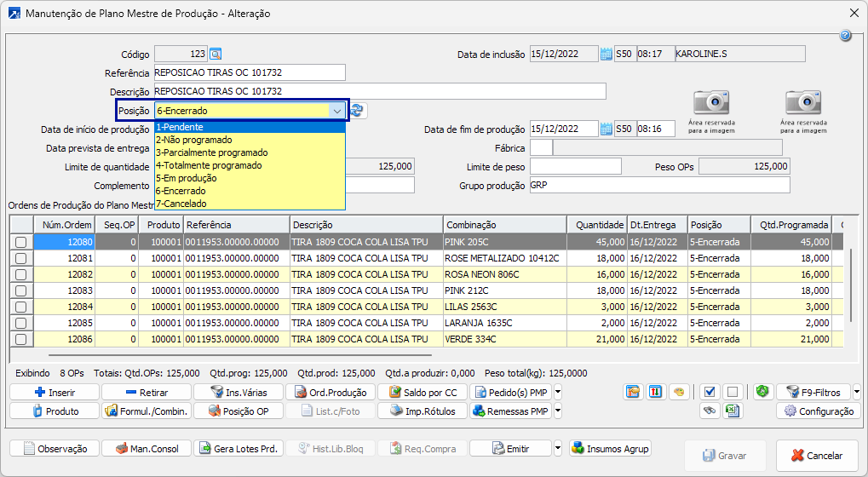Viewport: 868px width, 477px height.
Task: Check the box for order 12080
Action: coord(20,242)
